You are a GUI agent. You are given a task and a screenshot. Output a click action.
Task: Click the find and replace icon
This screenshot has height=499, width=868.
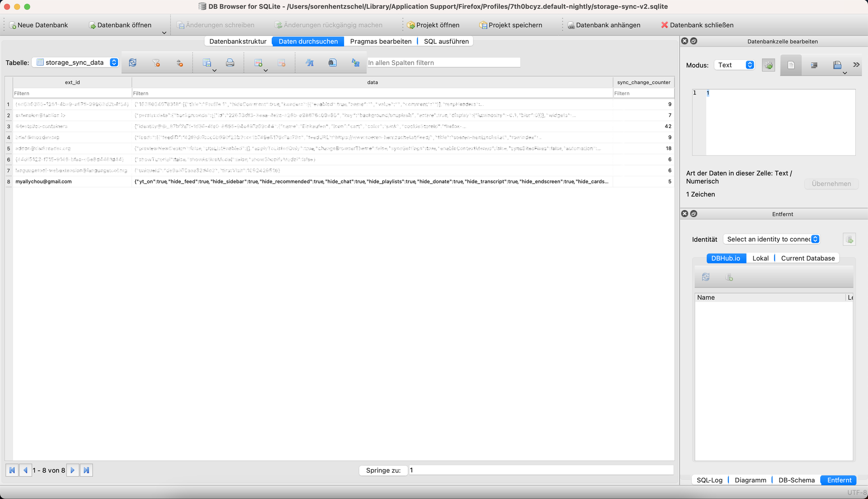(356, 63)
